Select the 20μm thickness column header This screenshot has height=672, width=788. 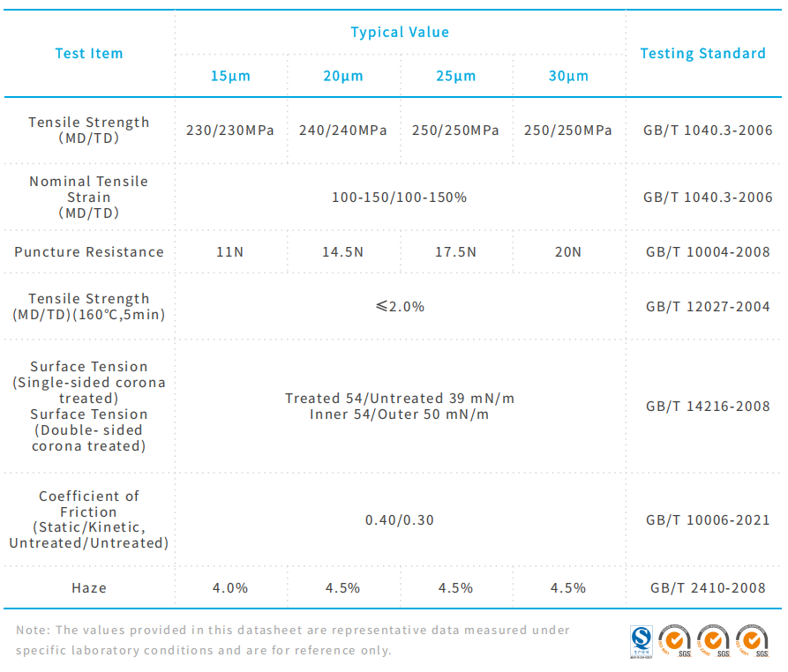click(343, 76)
